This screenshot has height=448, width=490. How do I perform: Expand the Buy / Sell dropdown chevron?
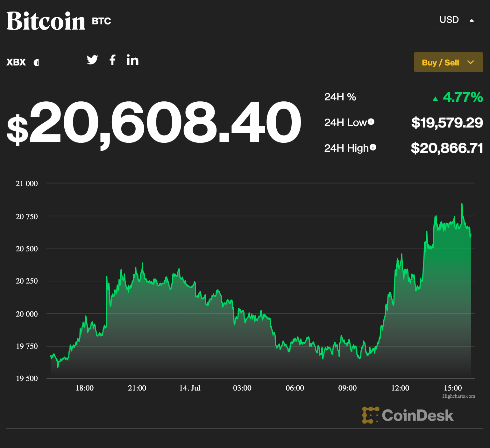(470, 62)
